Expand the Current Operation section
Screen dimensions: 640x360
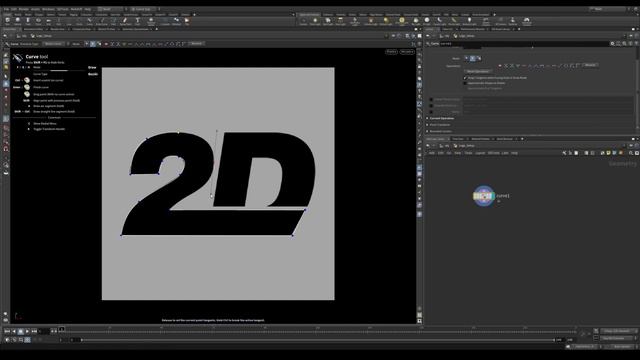(x=441, y=118)
